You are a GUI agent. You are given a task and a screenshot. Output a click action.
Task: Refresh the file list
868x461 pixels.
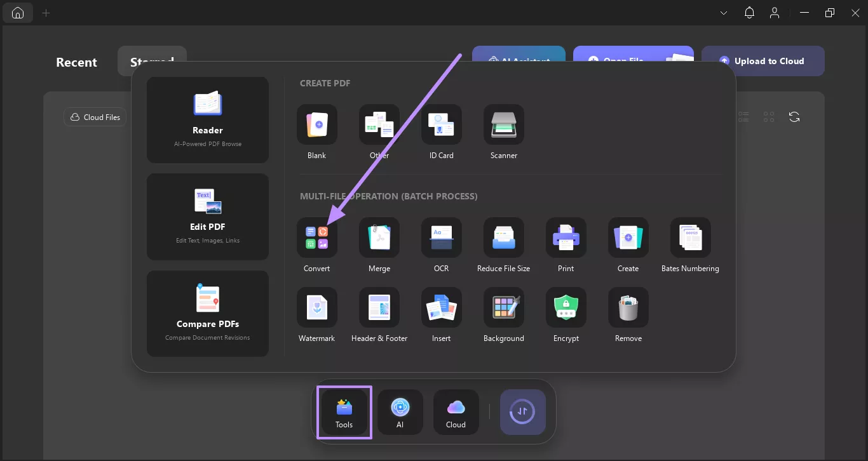[x=794, y=117]
